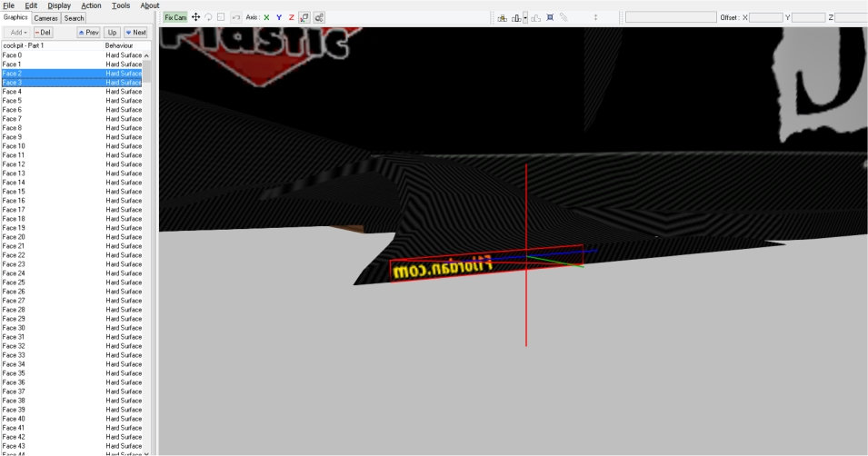Click the Up button
Viewport: 868px width, 456px height.
click(x=113, y=33)
